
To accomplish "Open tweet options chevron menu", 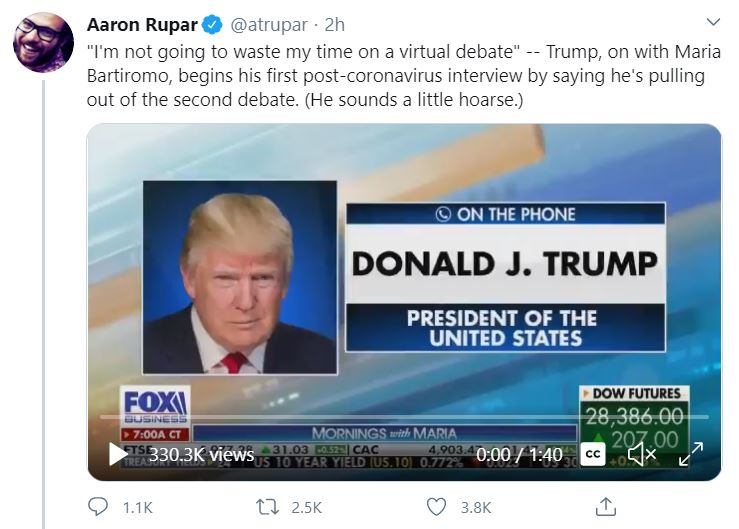I will 714,22.
